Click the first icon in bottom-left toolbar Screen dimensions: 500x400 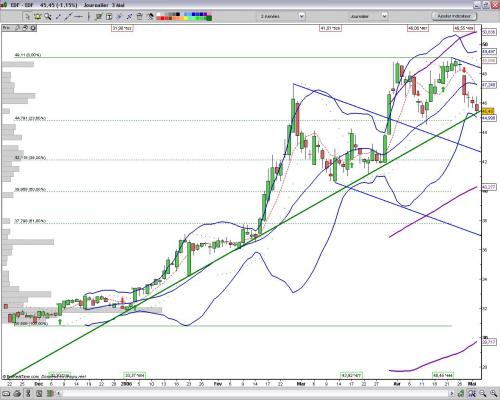point(6,393)
